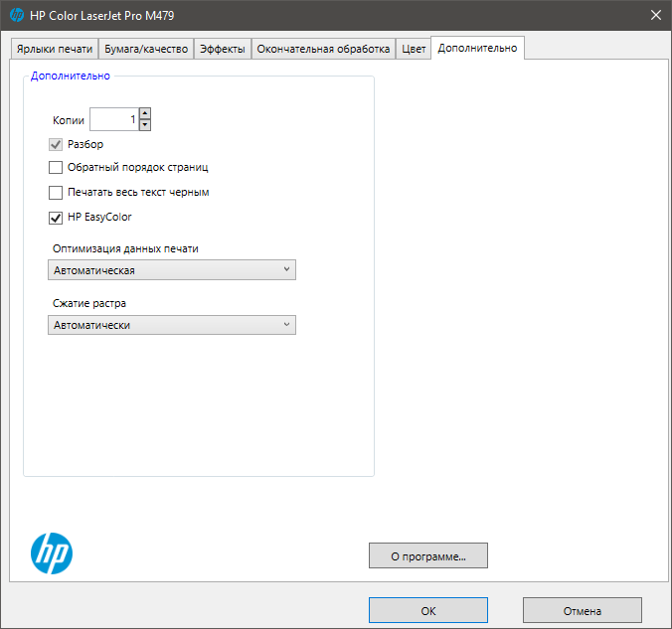Click the Сжатие растра label

tap(89, 303)
